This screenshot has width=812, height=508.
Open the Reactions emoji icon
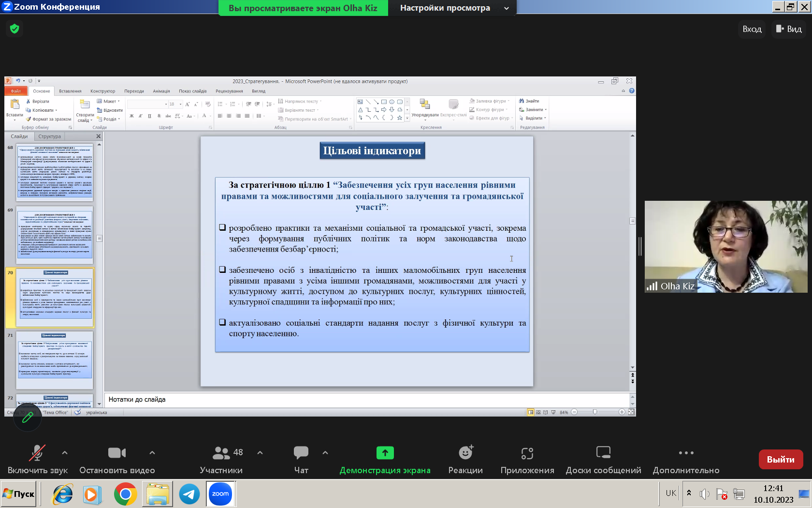pos(465,453)
